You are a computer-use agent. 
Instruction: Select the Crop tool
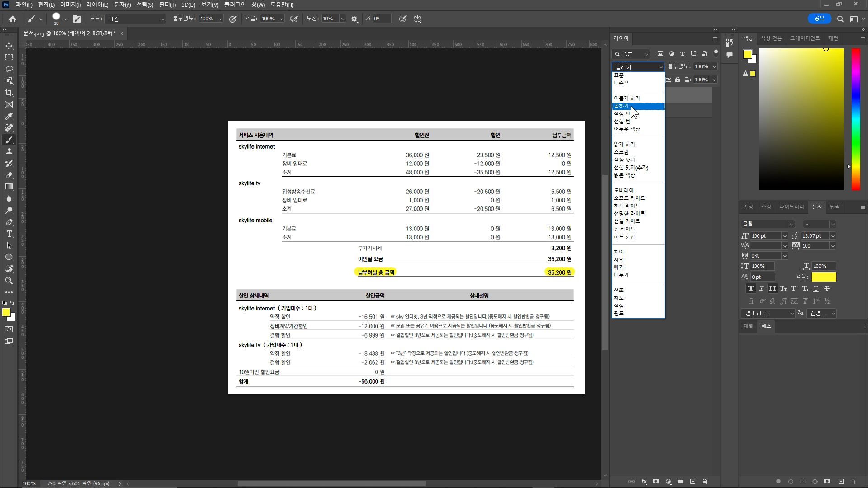(x=9, y=93)
